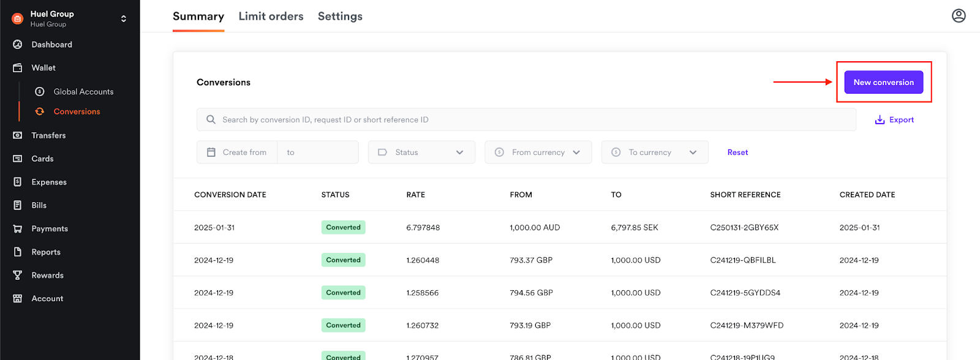
Task: Reset the conversion filters
Action: coord(737,152)
